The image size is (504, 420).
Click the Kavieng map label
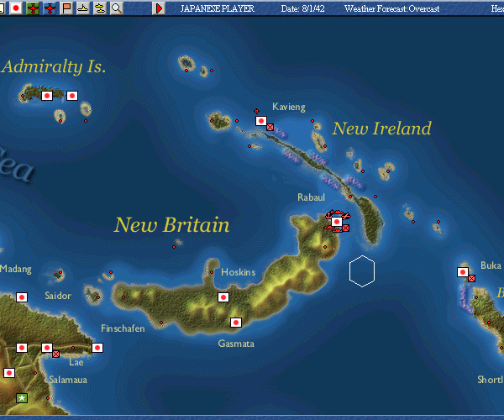tap(289, 107)
